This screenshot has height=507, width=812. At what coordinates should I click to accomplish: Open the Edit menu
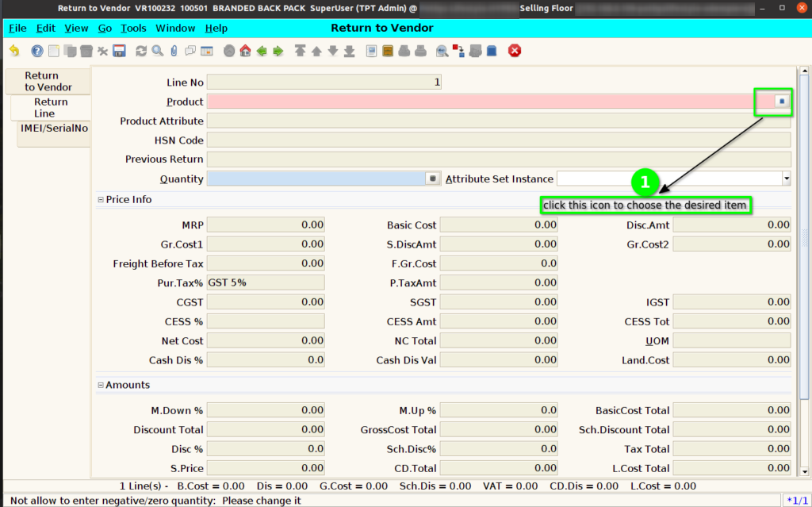pyautogui.click(x=45, y=28)
